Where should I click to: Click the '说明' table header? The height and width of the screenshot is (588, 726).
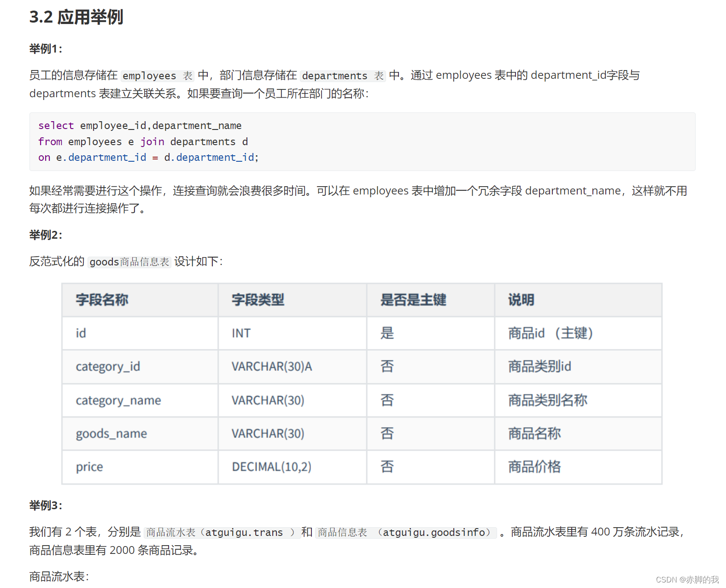point(579,300)
